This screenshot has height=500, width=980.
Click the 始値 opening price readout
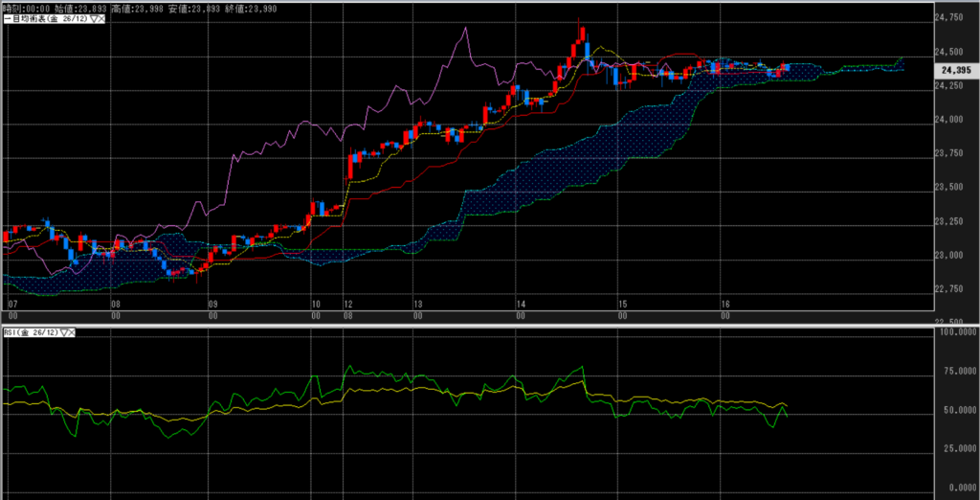80,8
